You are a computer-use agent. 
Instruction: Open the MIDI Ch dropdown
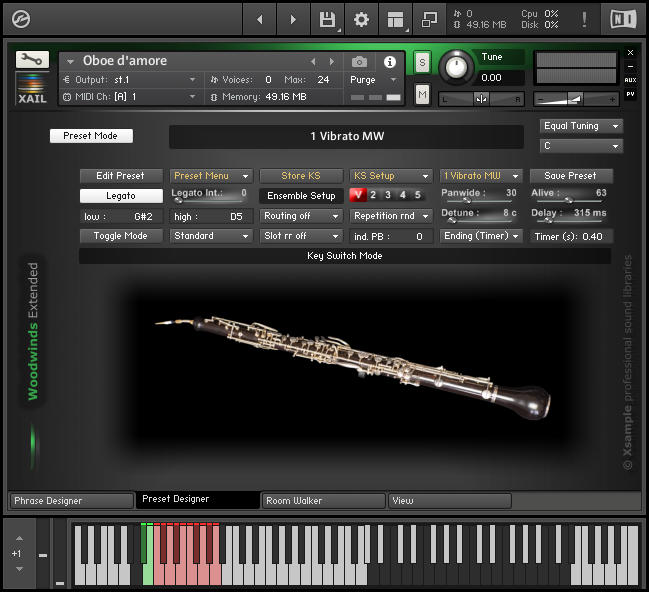pyautogui.click(x=130, y=97)
